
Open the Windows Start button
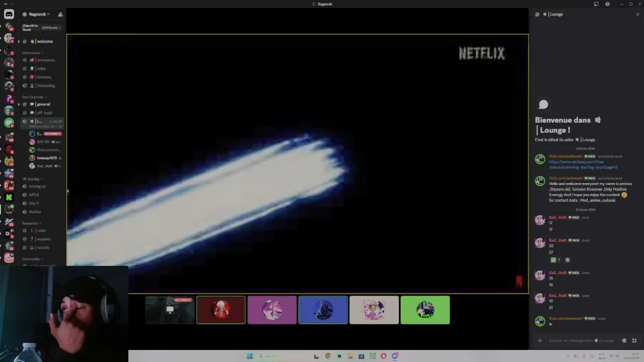pyautogui.click(x=250, y=356)
